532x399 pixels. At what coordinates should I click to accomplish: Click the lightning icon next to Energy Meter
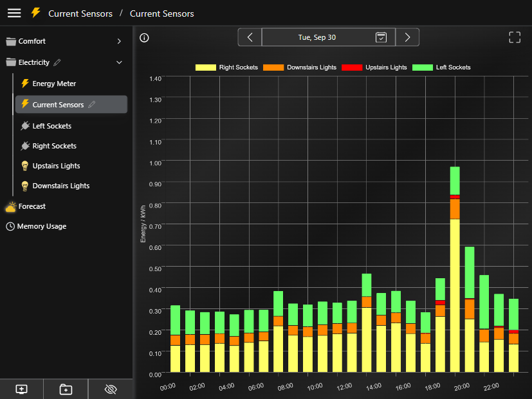point(24,84)
